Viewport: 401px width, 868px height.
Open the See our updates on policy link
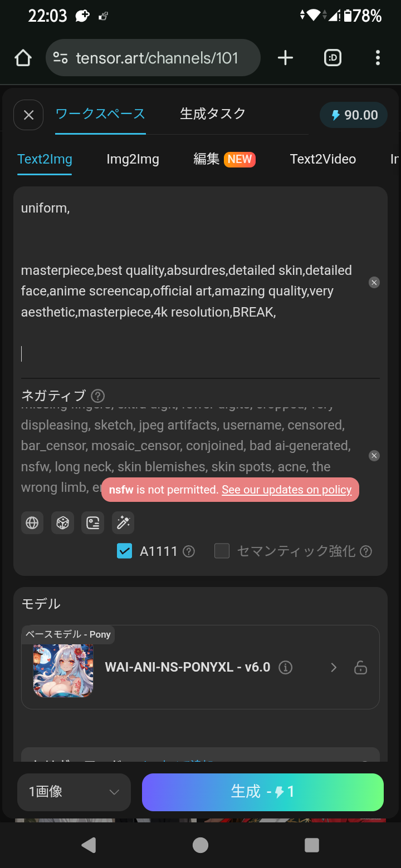click(286, 490)
